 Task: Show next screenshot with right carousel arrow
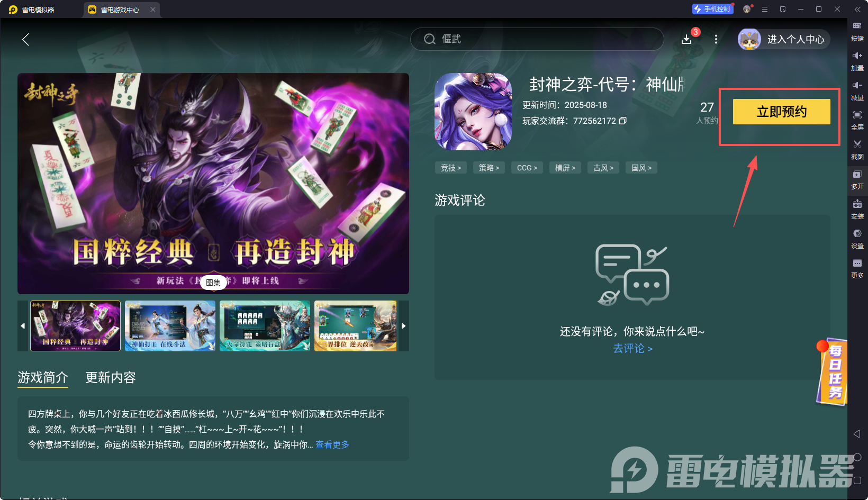pyautogui.click(x=403, y=326)
